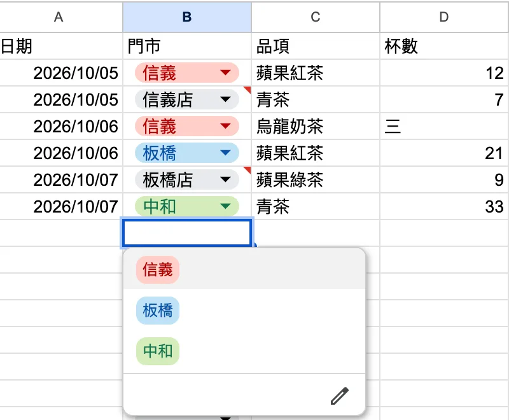Open the 信義店 dropdown arrow
The width and height of the screenshot is (509, 420).
click(225, 99)
